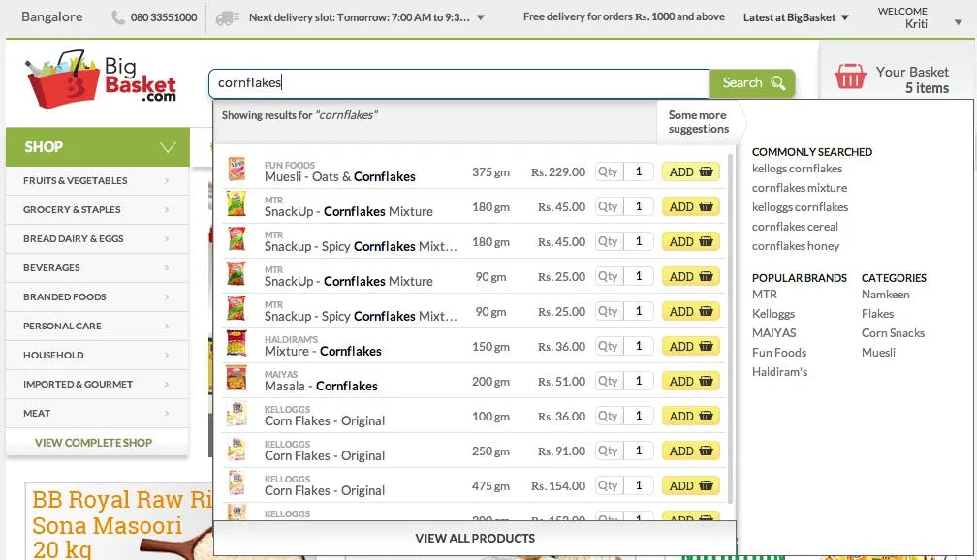The width and height of the screenshot is (977, 560).
Task: Click the Haldiram's Mixture Cornflakes product image
Action: [x=236, y=344]
